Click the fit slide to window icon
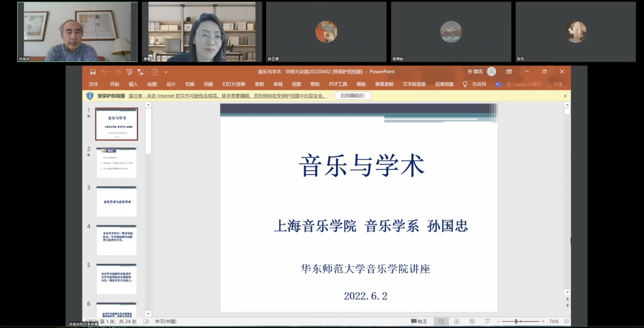The width and height of the screenshot is (644, 328). pos(566,321)
